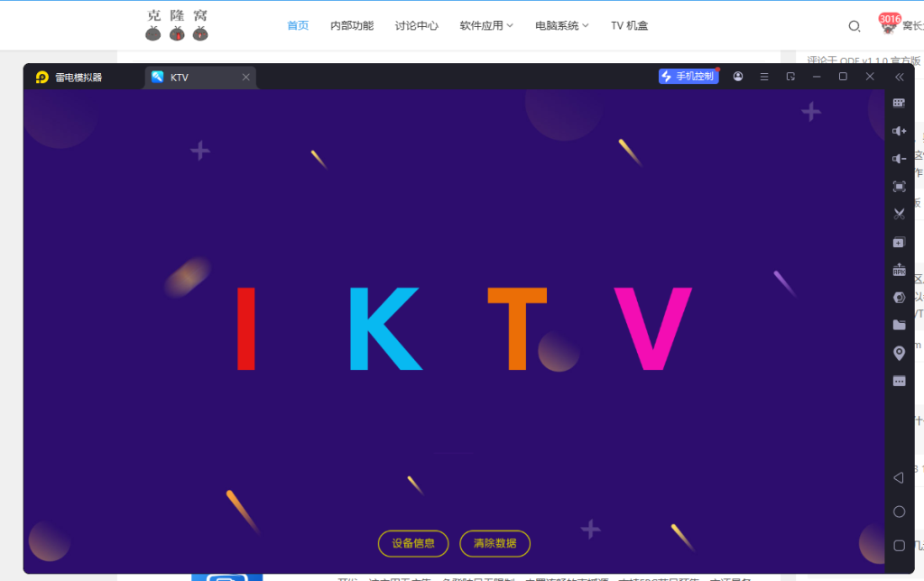Open the virtual location pin icon
This screenshot has height=581, width=924.
coord(899,353)
